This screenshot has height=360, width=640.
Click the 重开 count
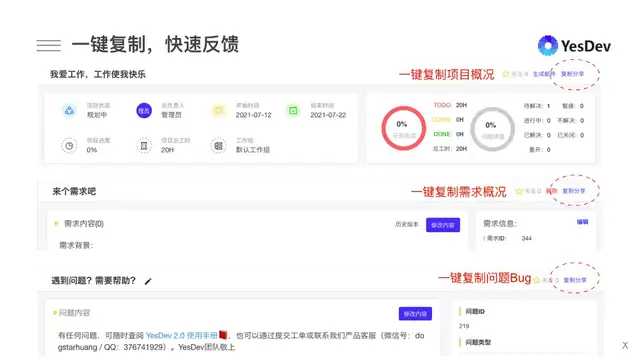point(549,150)
